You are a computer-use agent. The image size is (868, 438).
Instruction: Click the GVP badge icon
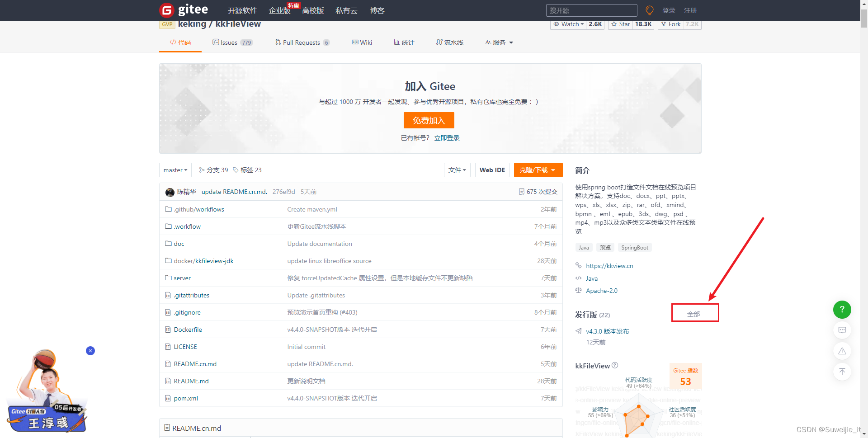point(167,24)
